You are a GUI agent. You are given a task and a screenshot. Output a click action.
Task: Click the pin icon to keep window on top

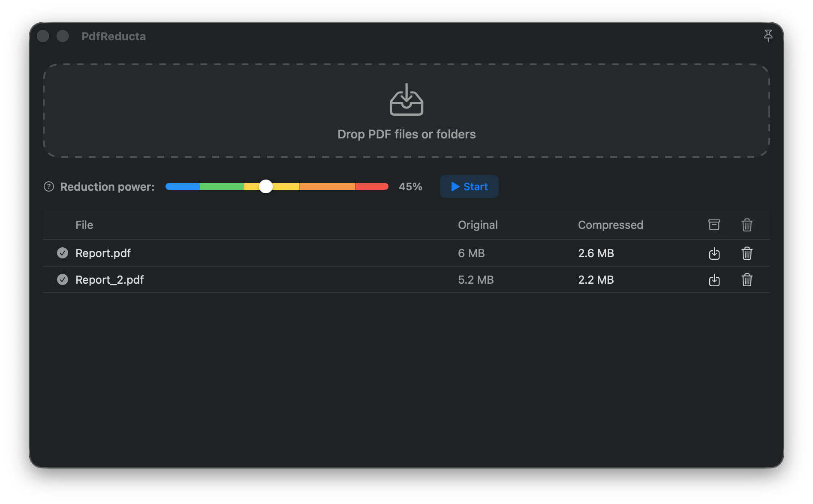(768, 36)
